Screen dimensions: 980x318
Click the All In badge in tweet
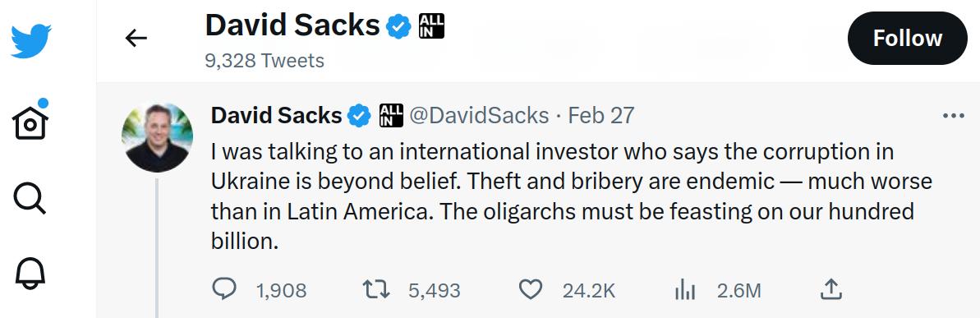pyautogui.click(x=391, y=116)
